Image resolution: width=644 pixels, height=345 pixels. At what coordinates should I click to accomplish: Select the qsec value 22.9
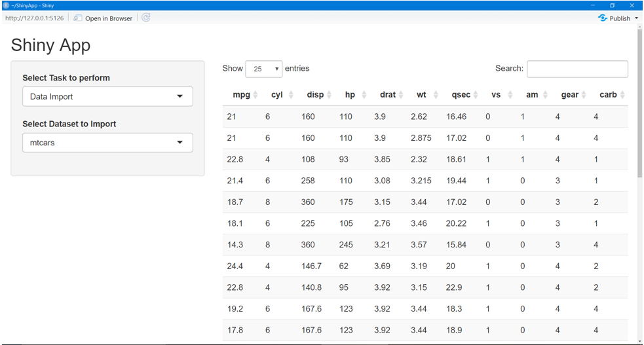click(454, 287)
